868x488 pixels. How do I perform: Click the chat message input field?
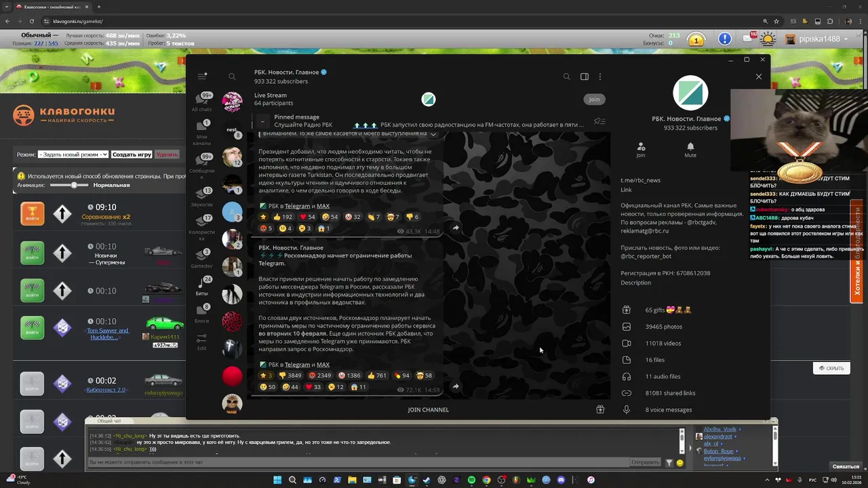[x=358, y=462]
